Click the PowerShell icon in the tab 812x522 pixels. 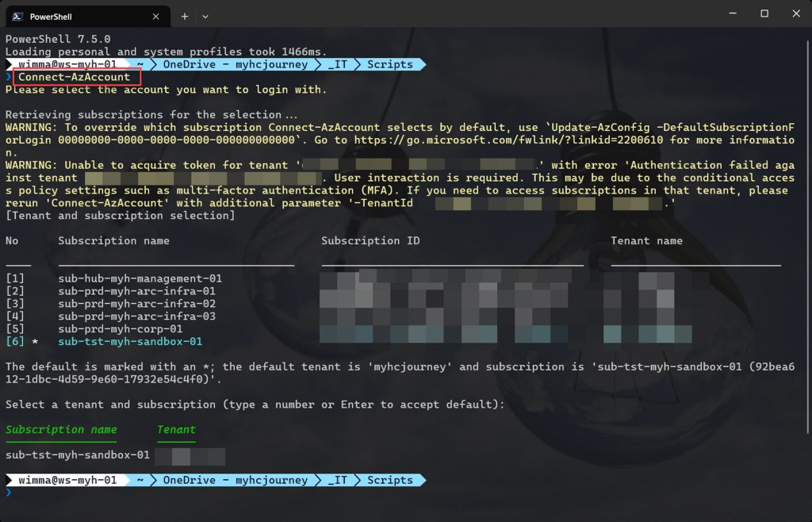tap(17, 16)
